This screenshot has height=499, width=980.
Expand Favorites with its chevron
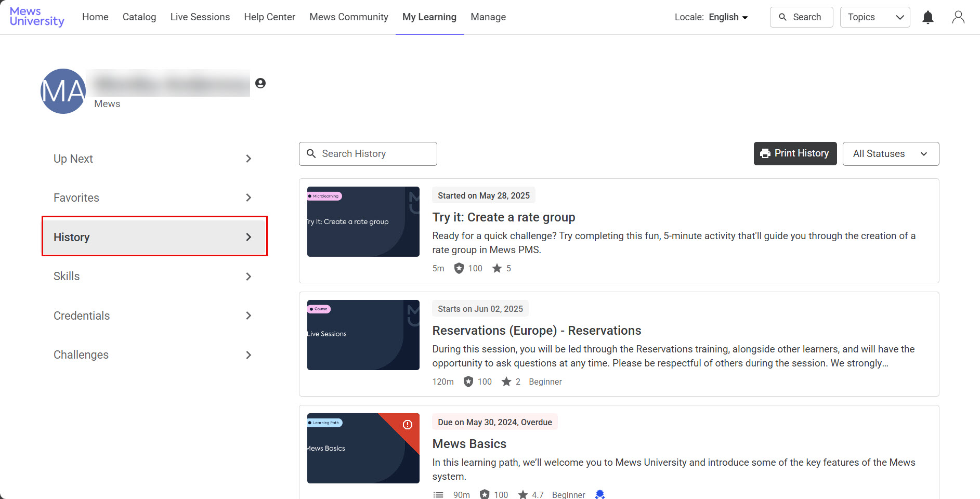[249, 198]
